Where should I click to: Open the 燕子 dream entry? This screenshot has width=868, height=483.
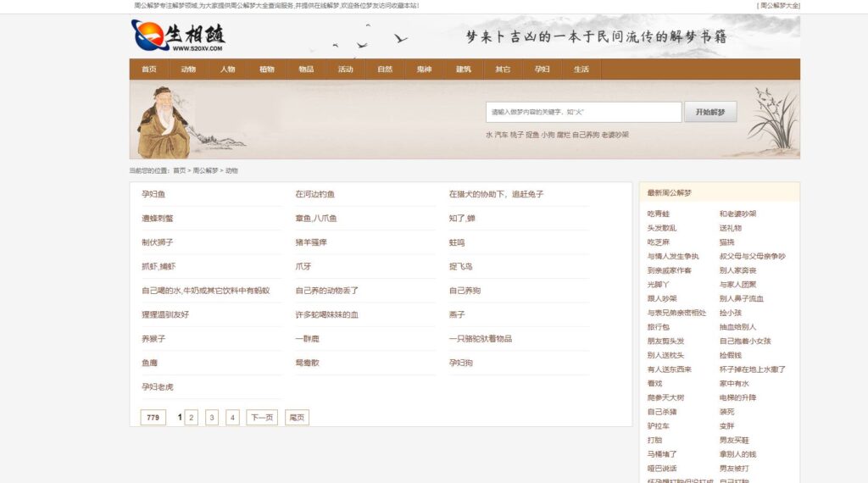pyautogui.click(x=457, y=314)
